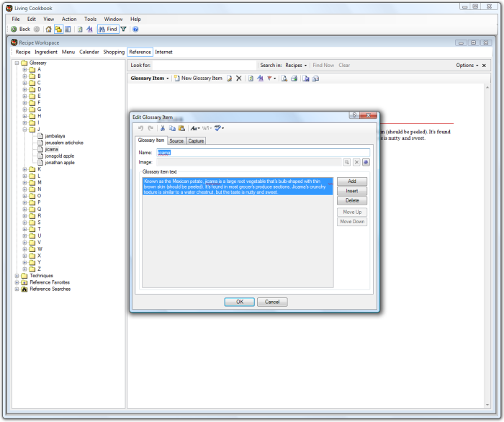Click the Name input field
Viewport: 504px width, 422px height.
pyautogui.click(x=264, y=153)
